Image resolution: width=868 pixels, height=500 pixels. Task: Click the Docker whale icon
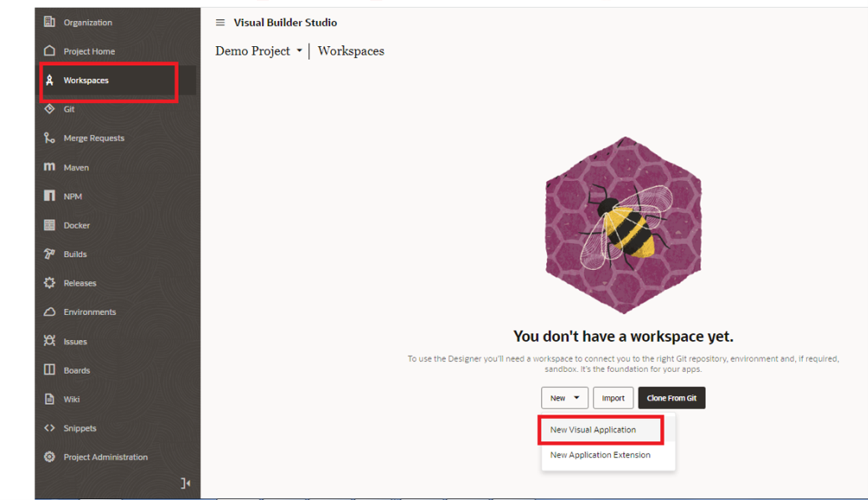tap(49, 225)
